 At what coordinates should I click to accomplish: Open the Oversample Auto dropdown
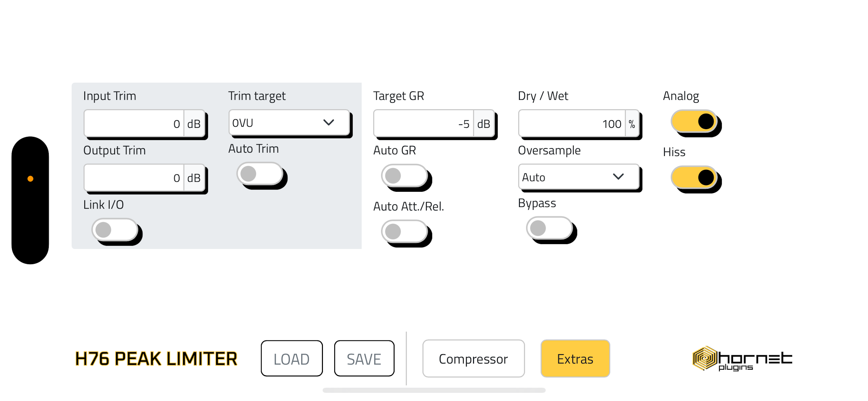pos(579,177)
